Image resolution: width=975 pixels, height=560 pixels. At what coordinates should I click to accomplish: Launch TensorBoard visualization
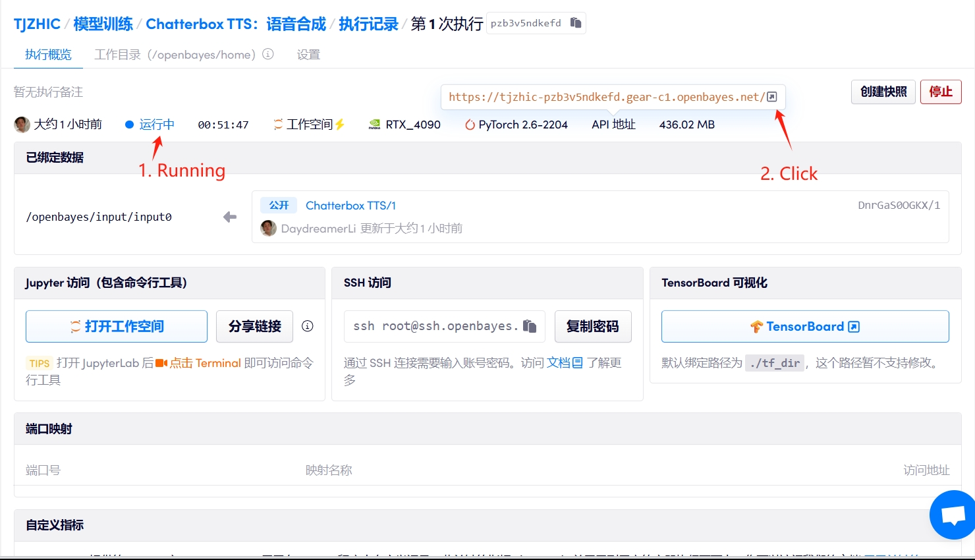pos(804,326)
